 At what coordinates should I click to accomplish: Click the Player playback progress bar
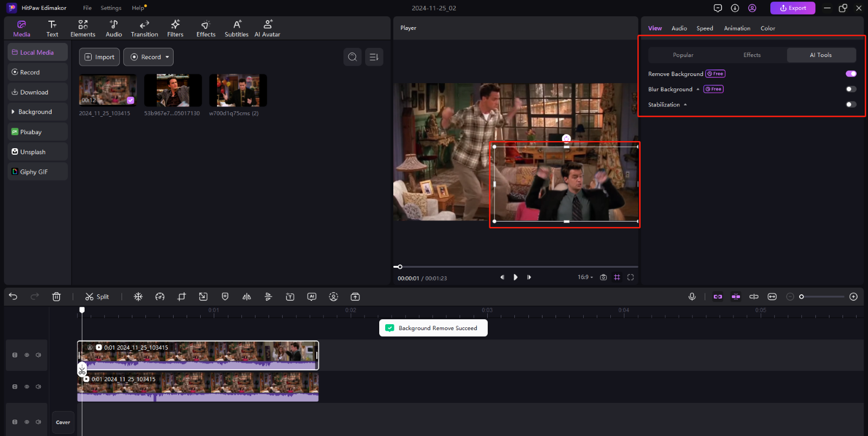click(x=515, y=267)
